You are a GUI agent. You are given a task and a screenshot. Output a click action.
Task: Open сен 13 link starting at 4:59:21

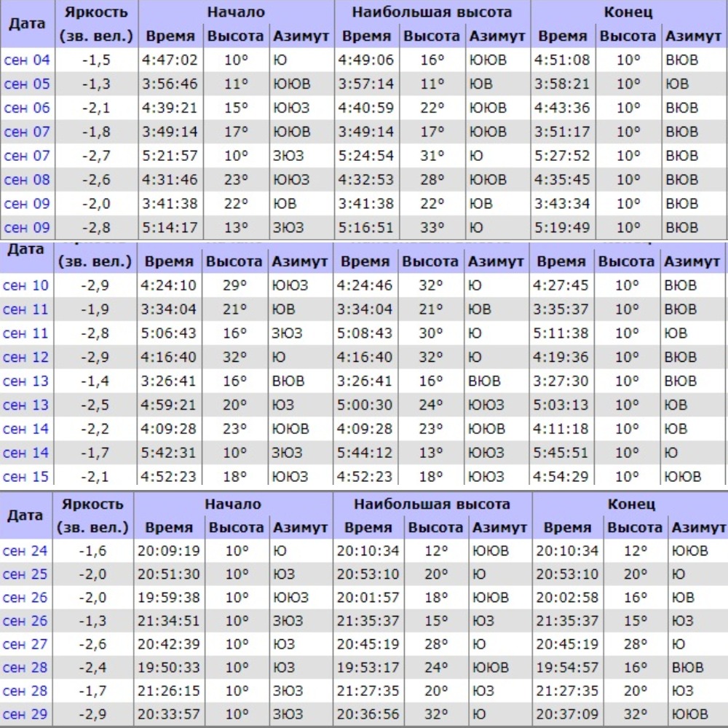(25, 405)
